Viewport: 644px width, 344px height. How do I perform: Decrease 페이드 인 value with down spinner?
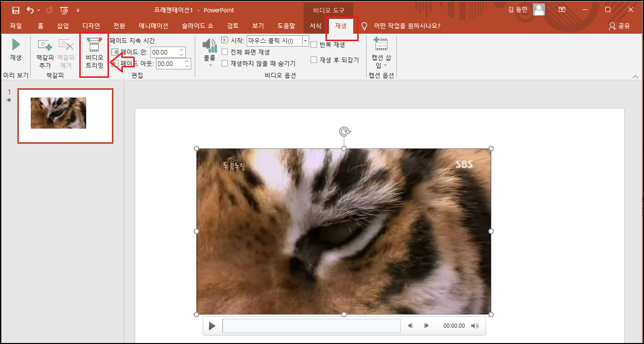point(181,55)
